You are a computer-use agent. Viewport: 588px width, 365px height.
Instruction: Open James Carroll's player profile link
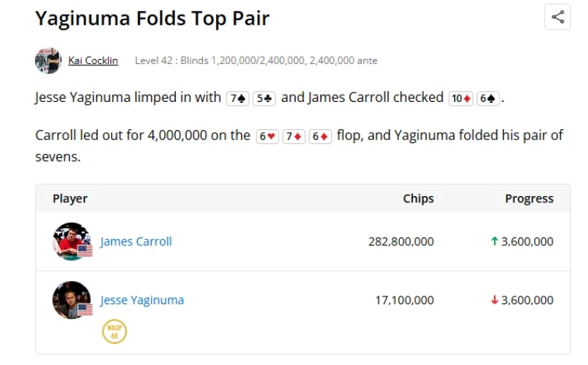pos(136,241)
